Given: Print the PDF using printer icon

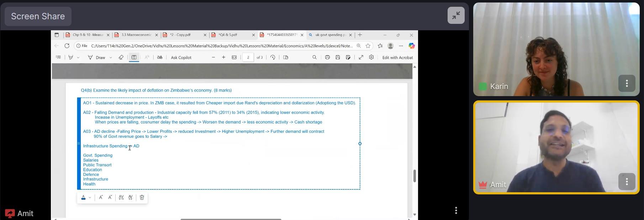Looking at the screenshot, I should pos(327,57).
